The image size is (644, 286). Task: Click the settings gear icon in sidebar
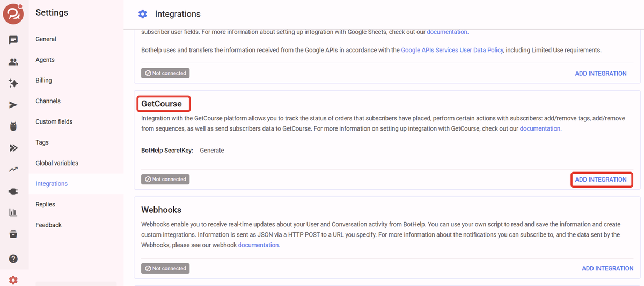13,280
